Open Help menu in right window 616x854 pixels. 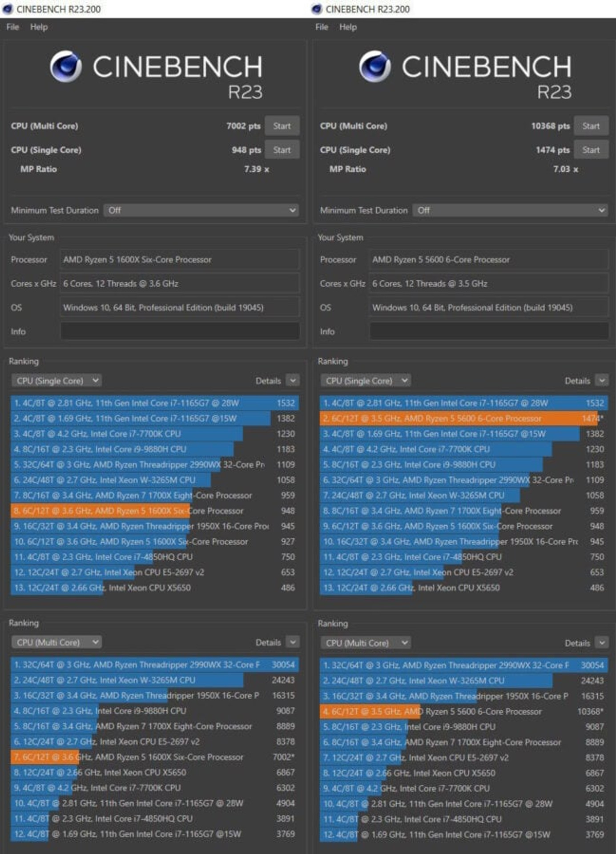(x=348, y=27)
